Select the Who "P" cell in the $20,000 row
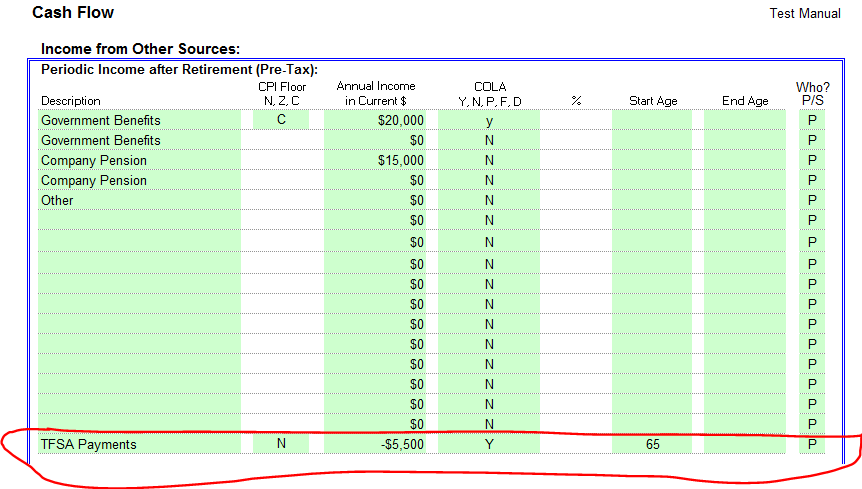Viewport: 862px width, 489px height. click(812, 121)
